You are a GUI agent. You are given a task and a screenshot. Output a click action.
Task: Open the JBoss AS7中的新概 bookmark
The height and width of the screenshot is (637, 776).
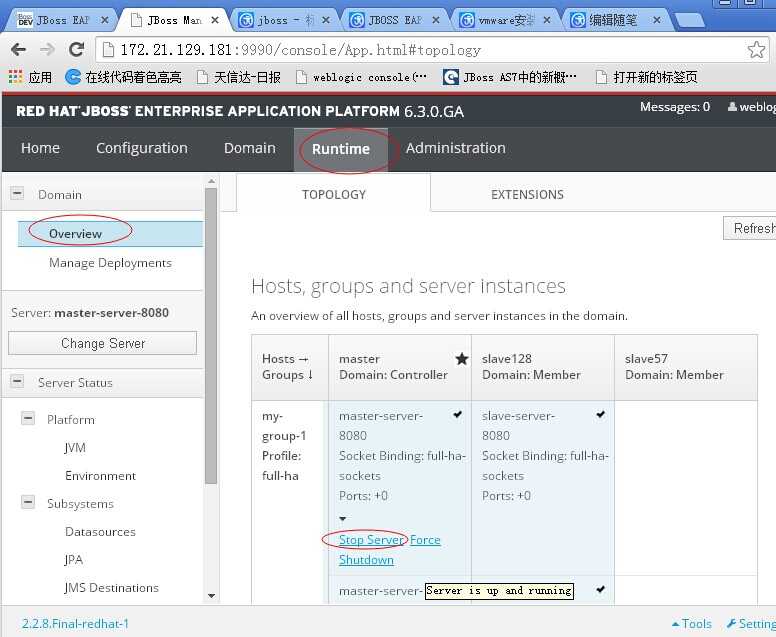click(510, 77)
